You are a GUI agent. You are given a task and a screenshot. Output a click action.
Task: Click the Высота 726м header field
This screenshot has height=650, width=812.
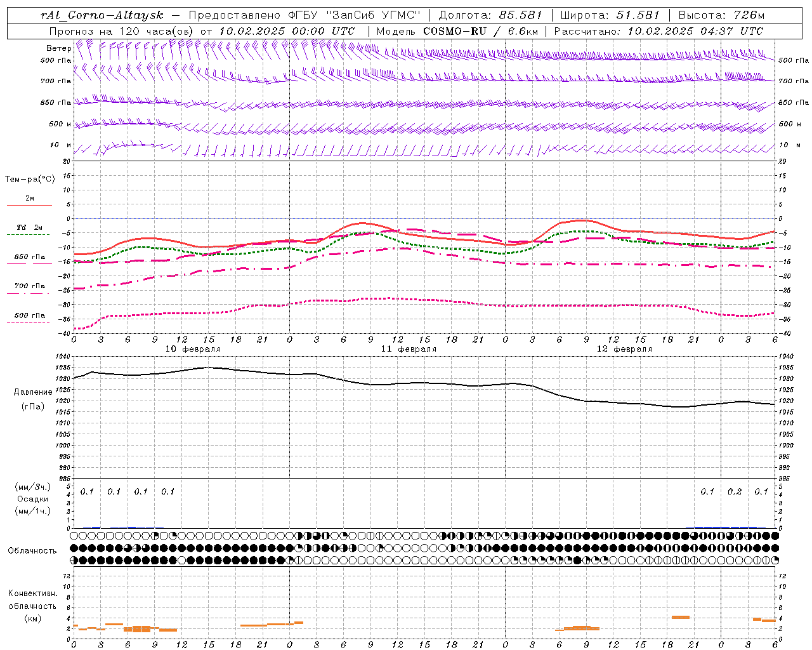(721, 15)
